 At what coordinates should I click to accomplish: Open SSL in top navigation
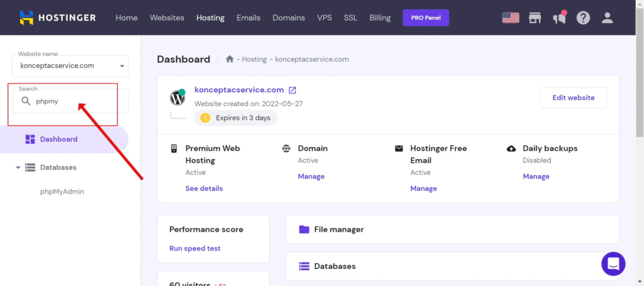[x=351, y=18]
